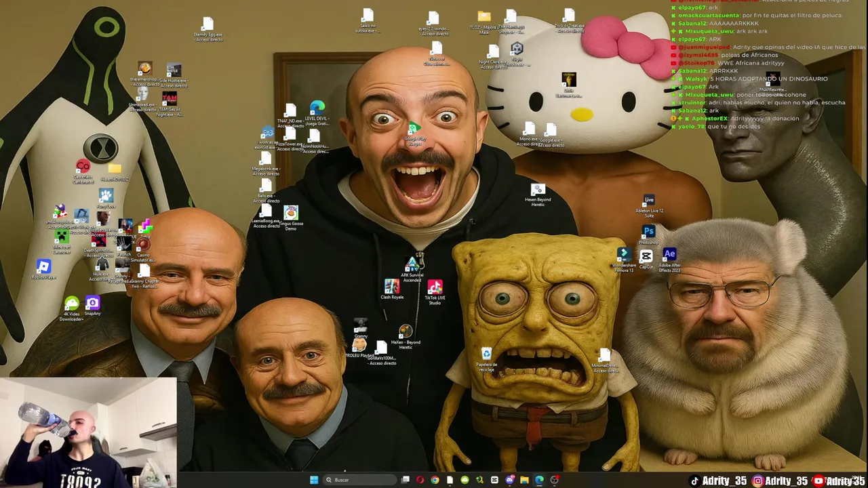This screenshot has width=868, height=488.
Task: Open the Eternity Egg.exe shortcut
Action: coord(208,25)
